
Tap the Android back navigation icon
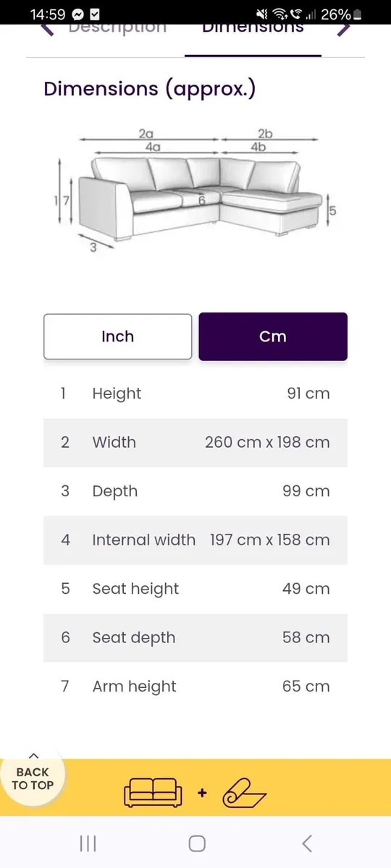pyautogui.click(x=307, y=843)
